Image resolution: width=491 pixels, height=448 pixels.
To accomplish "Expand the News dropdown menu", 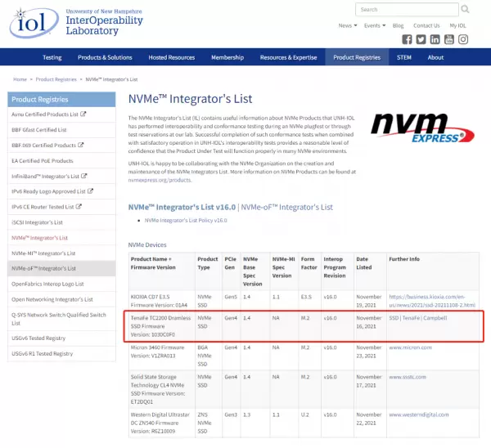I will (x=347, y=25).
